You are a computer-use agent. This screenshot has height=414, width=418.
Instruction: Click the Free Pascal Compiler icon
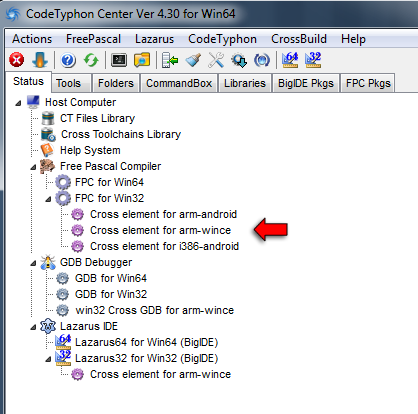pos(48,166)
